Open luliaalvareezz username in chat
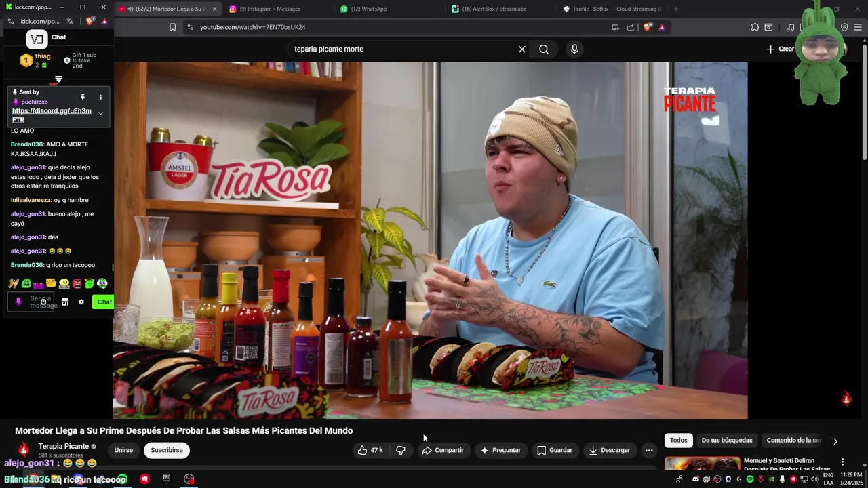Screen dimensions: 868x488 point(31,200)
